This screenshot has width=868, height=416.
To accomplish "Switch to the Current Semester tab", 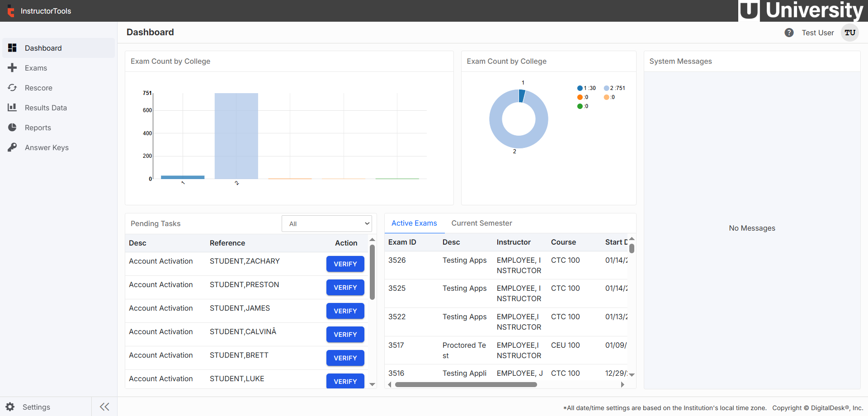I will [x=481, y=223].
